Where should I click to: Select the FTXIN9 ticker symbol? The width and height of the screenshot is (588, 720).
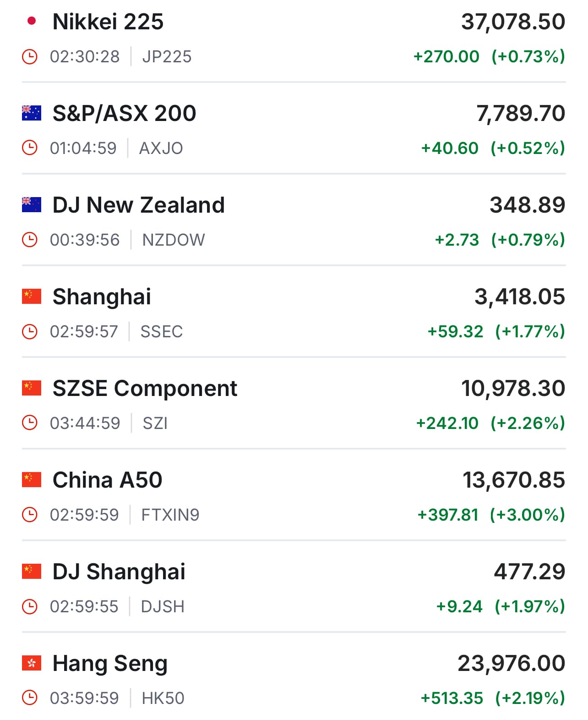(170, 515)
